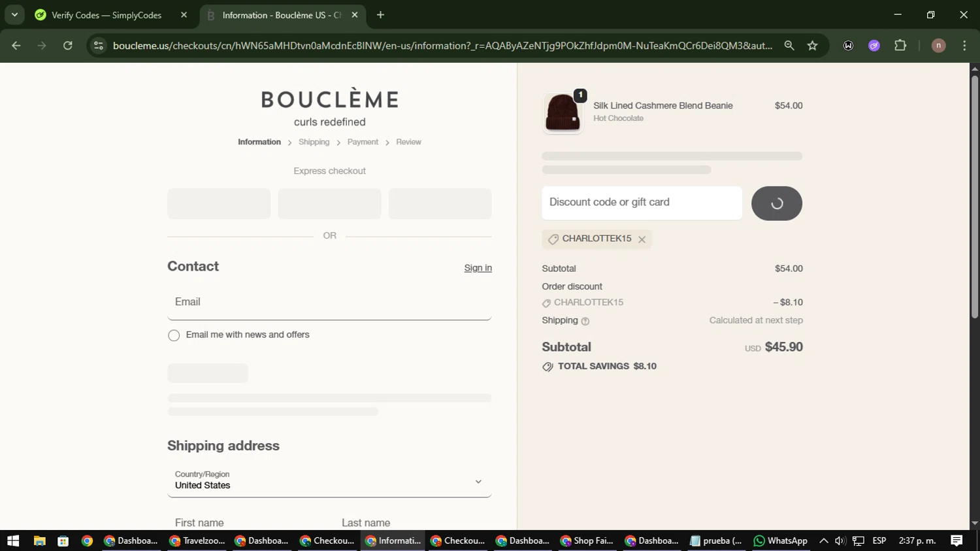Expand the tab search dropdown

point(14,14)
